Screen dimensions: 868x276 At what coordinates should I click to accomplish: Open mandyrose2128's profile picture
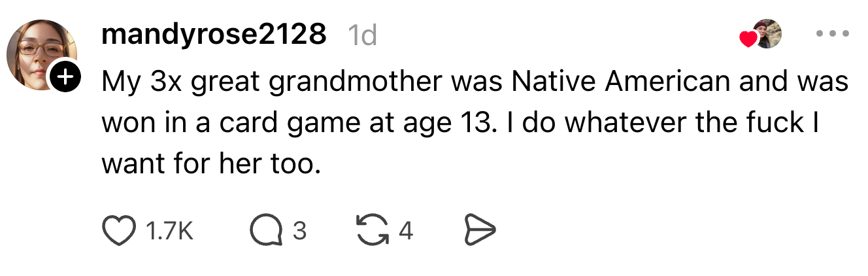click(41, 54)
